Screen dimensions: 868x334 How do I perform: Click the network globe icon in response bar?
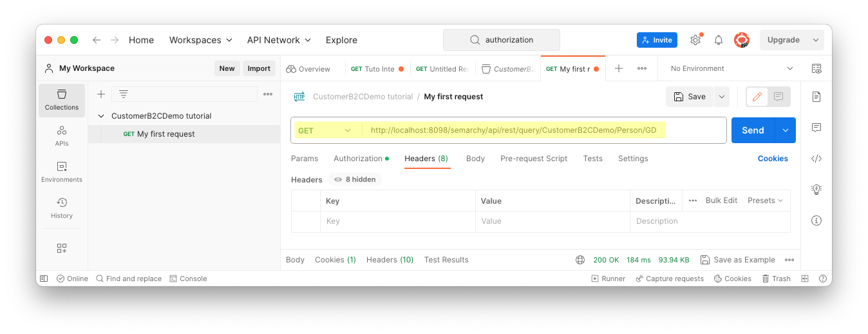point(580,260)
